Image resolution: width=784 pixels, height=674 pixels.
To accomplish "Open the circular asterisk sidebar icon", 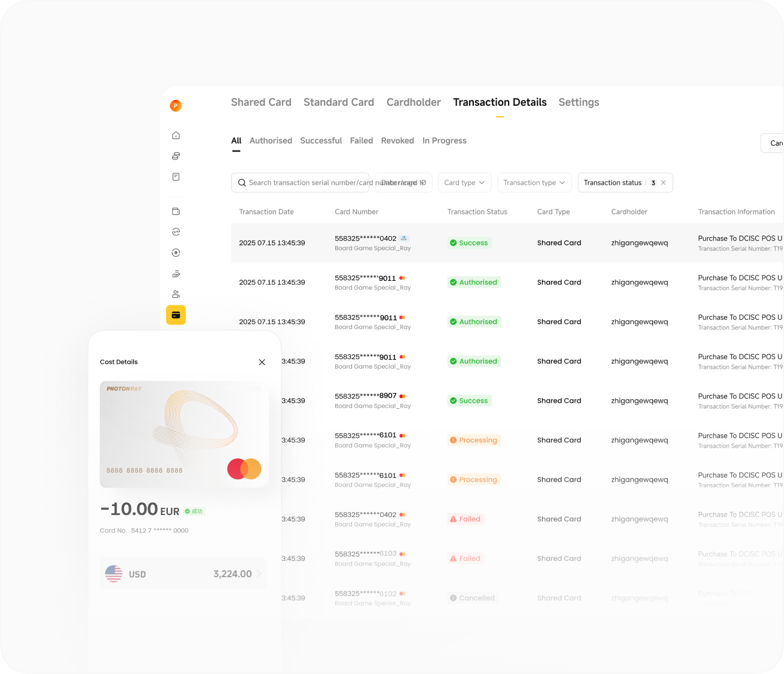I will 176,253.
